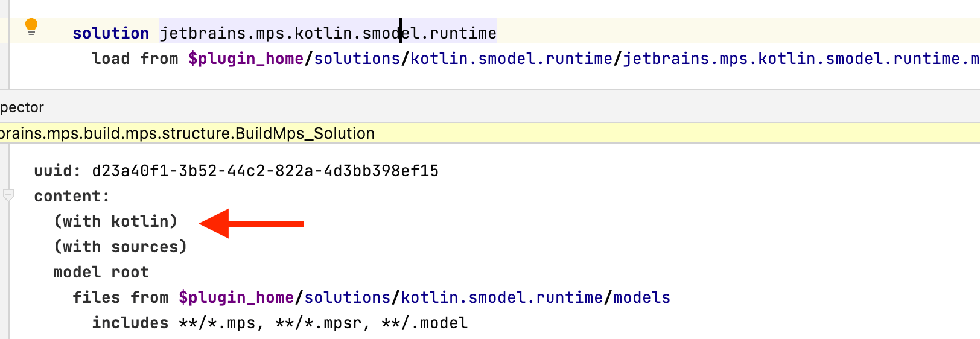Click "solutions" segment in files from path
980x339 pixels.
coord(348,297)
